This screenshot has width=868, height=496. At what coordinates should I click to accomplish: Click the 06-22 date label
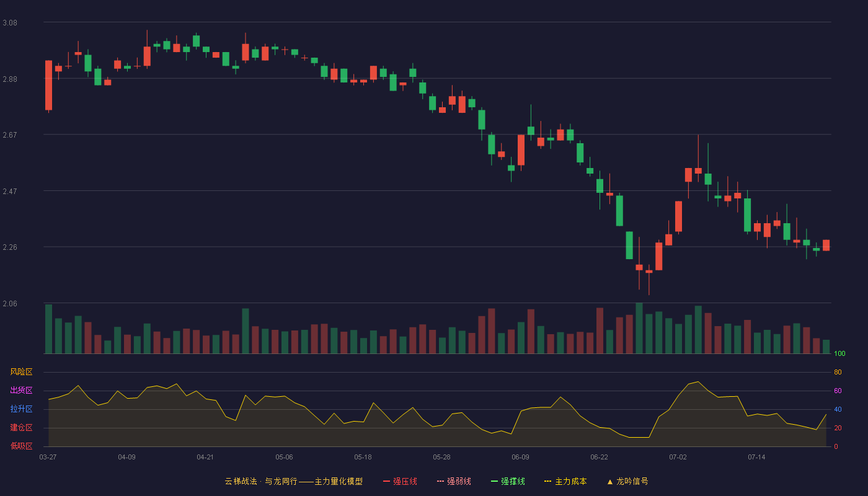tap(599, 457)
